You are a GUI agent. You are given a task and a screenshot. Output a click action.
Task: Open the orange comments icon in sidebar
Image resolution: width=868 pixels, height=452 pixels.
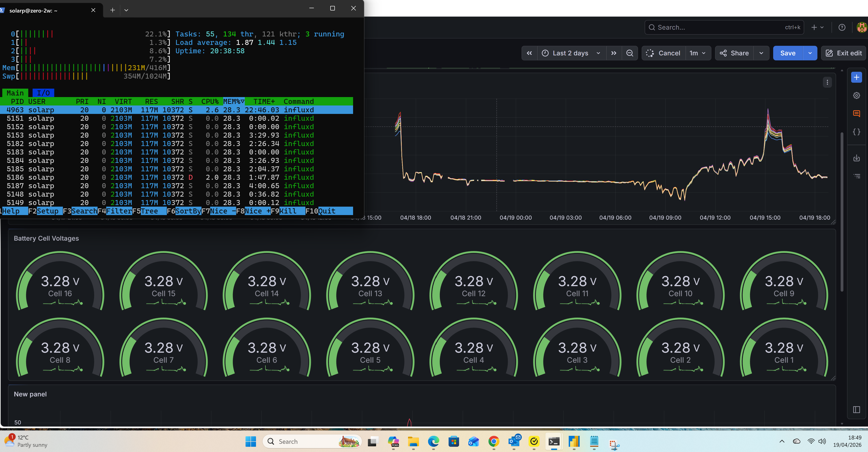[x=856, y=113]
